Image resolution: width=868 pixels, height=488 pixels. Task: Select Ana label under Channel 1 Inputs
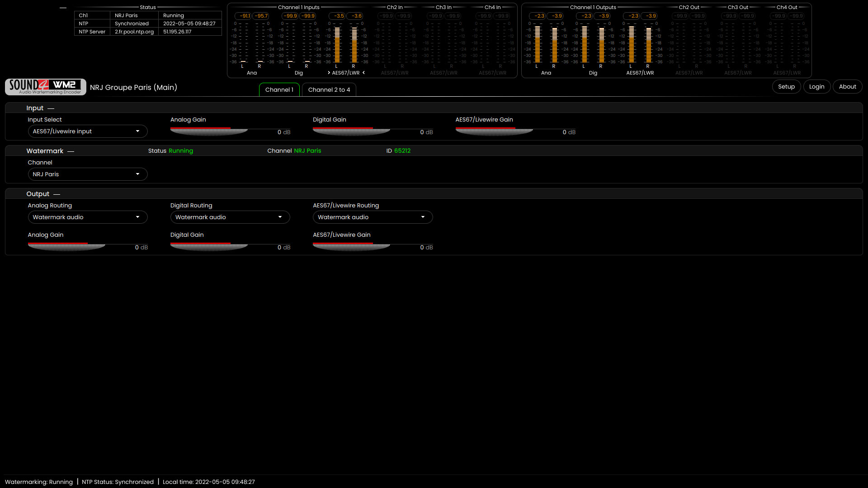point(252,73)
